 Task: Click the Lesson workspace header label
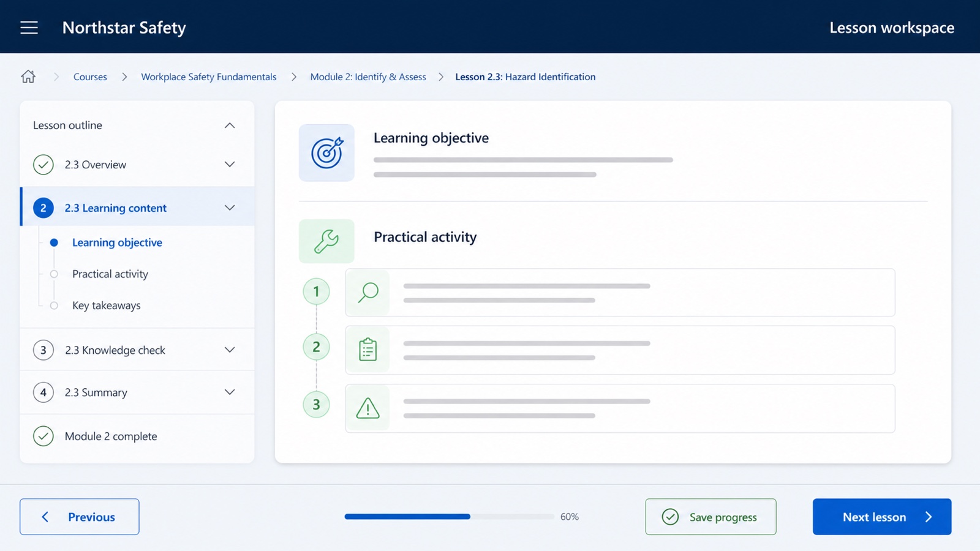click(x=892, y=28)
